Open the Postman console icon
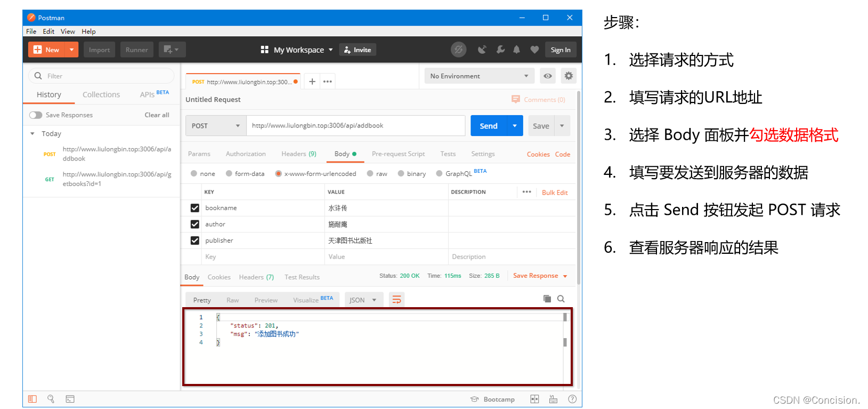 70,399
